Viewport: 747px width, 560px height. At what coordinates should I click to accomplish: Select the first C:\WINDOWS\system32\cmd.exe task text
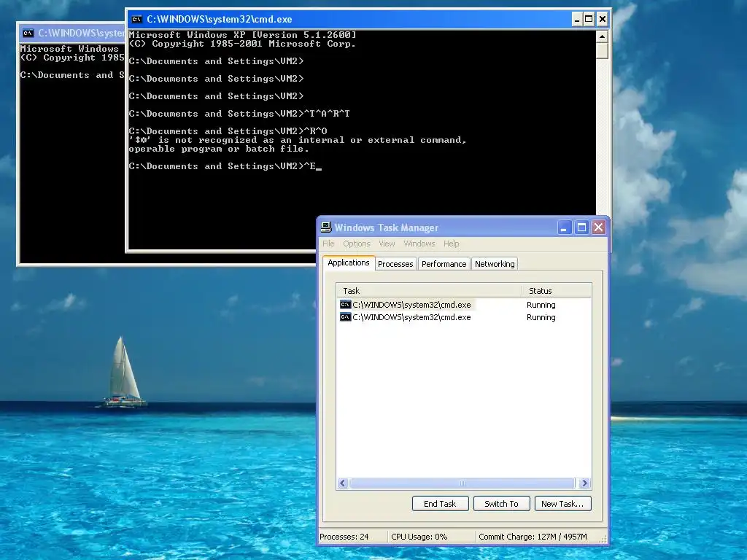(x=411, y=305)
